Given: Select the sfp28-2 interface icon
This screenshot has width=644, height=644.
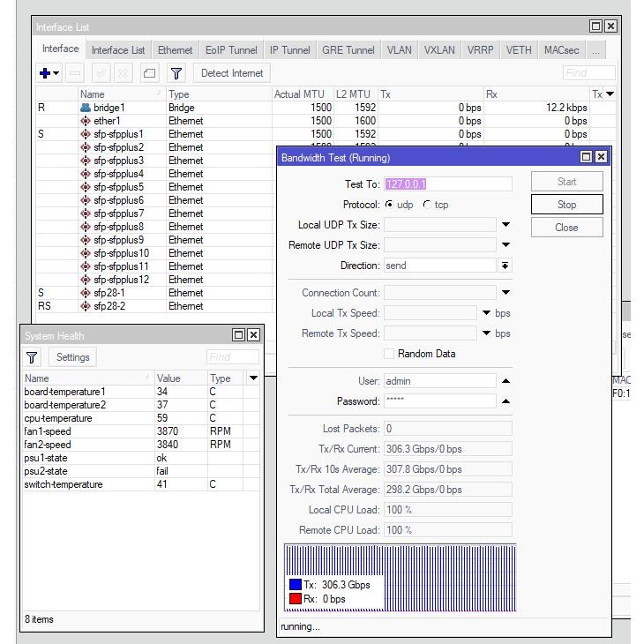Looking at the screenshot, I should click(86, 306).
